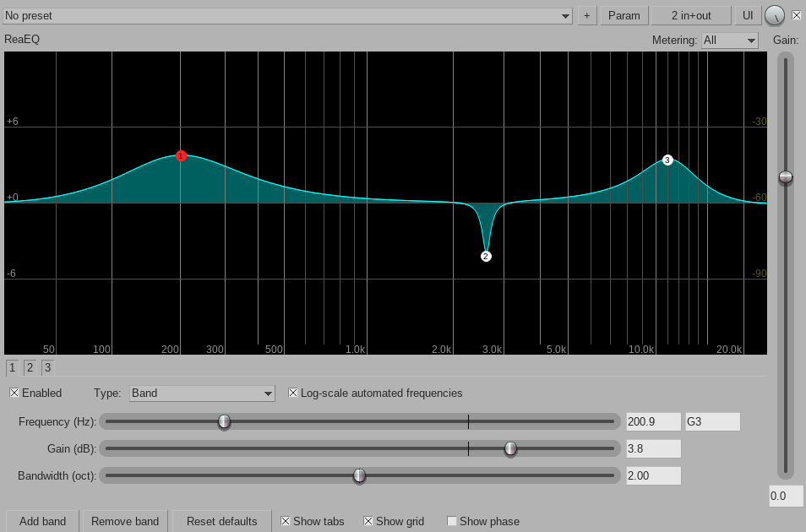Uncheck the Show grid checkbox
Viewport: 806px width, 532px height.
point(368,521)
